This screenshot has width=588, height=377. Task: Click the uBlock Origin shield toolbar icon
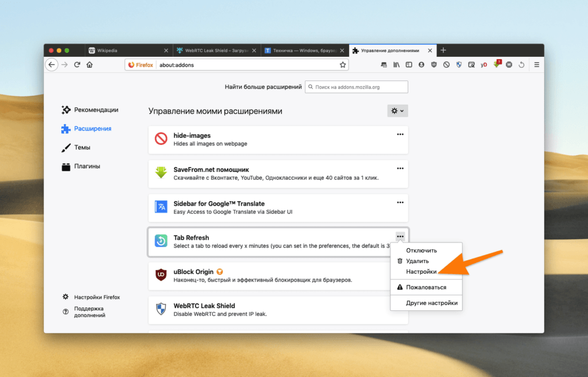[434, 64]
